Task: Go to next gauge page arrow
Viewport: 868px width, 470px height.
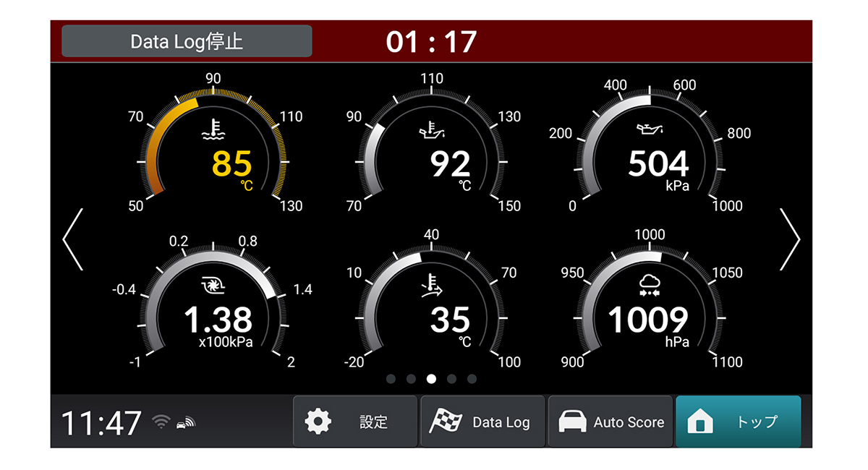Action: [x=790, y=240]
